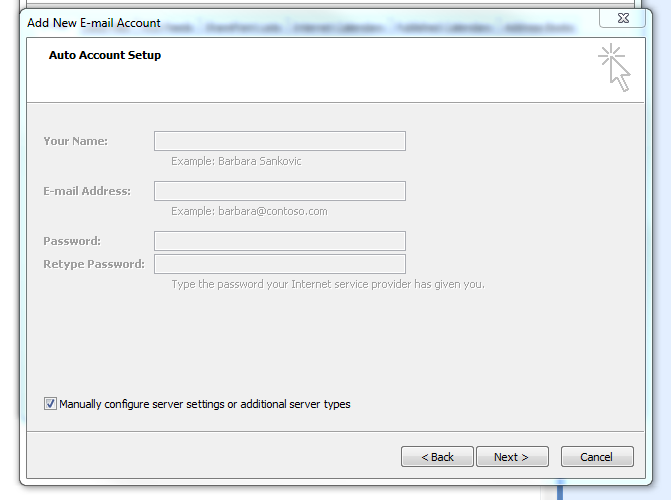Click the 'Example: Barbara Sankovic' hint text
This screenshot has width=671, height=500.
236,161
